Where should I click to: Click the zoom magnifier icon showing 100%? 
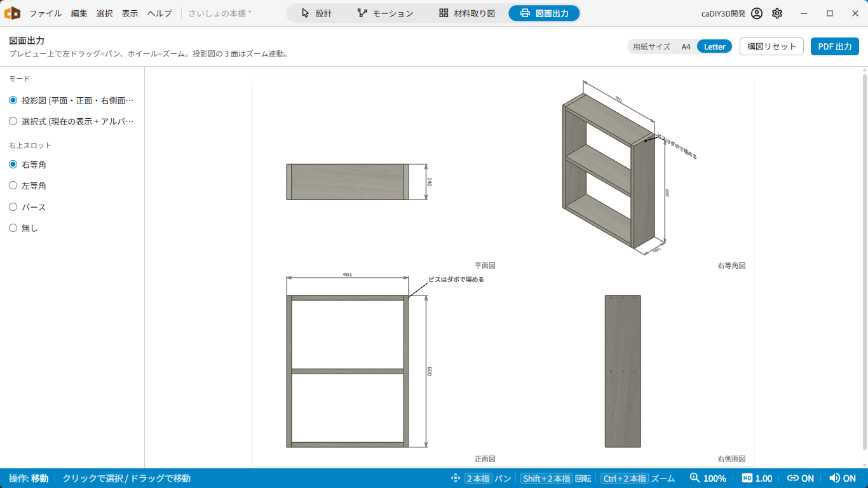click(695, 478)
